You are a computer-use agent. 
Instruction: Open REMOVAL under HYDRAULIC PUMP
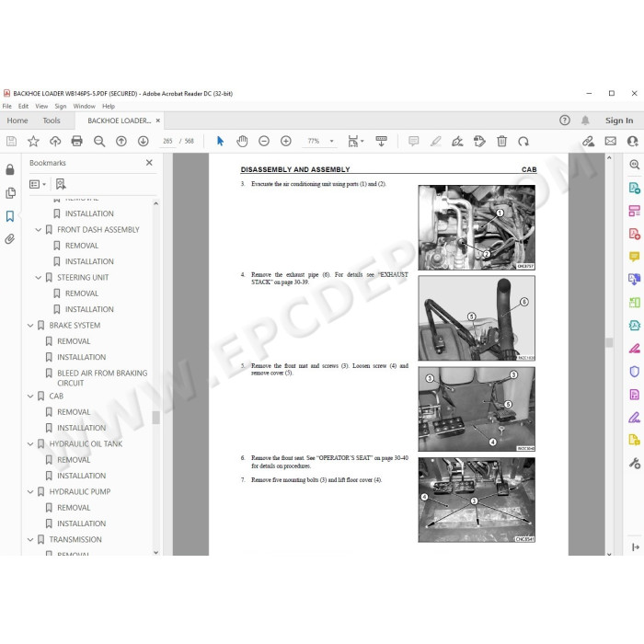click(x=74, y=508)
